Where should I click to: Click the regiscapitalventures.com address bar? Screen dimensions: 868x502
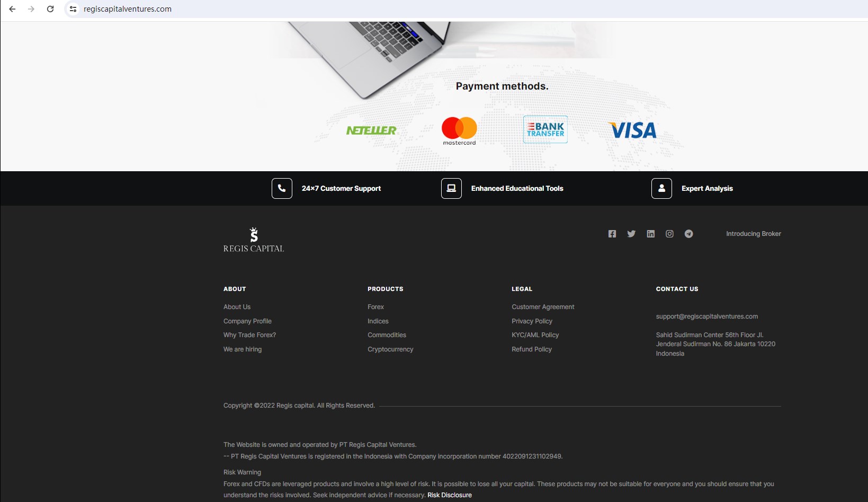(128, 9)
